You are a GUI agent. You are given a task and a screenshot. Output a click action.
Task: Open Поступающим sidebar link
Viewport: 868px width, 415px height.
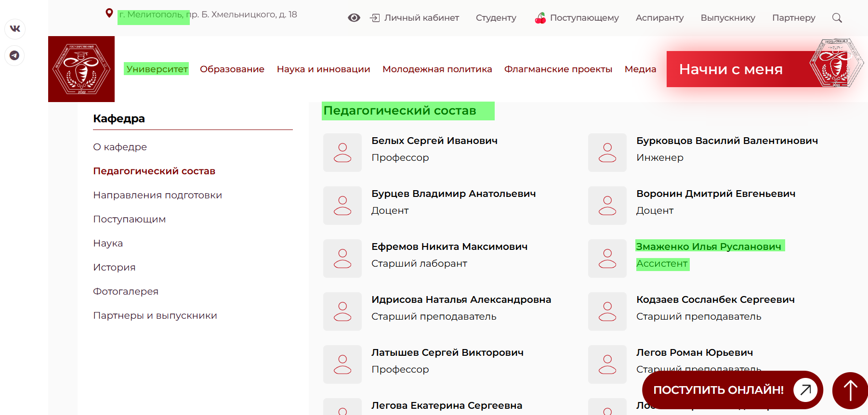[129, 219]
